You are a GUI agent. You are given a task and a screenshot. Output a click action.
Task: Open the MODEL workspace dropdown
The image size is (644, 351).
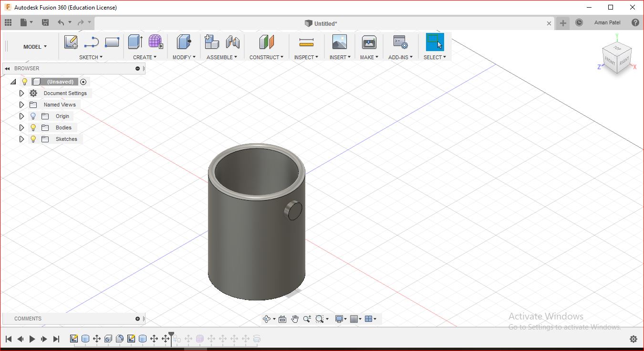[x=35, y=47]
